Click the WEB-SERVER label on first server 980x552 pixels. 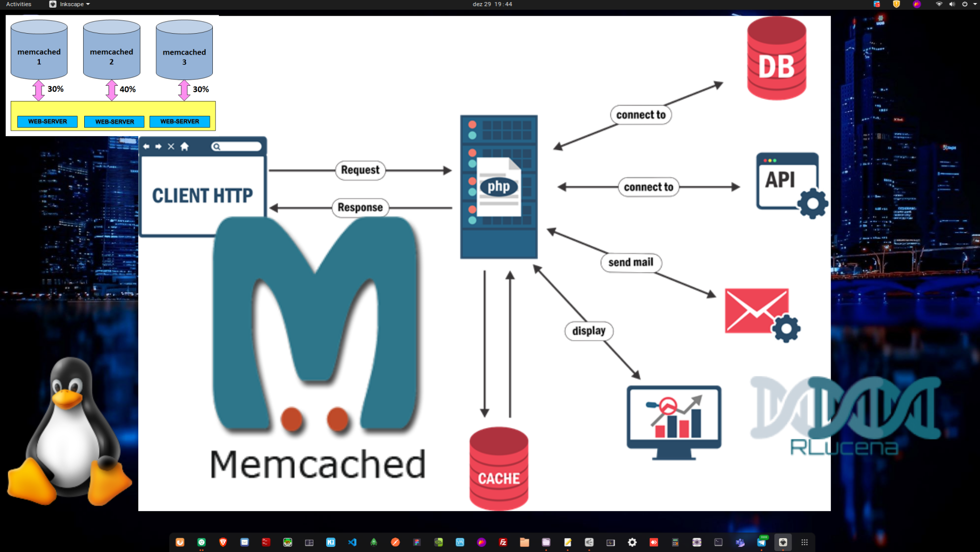[47, 121]
